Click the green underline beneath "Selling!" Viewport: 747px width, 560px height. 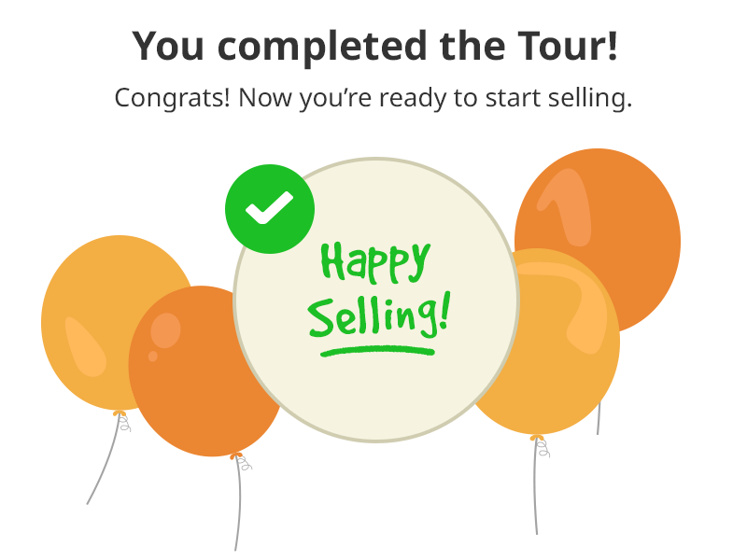(377, 352)
